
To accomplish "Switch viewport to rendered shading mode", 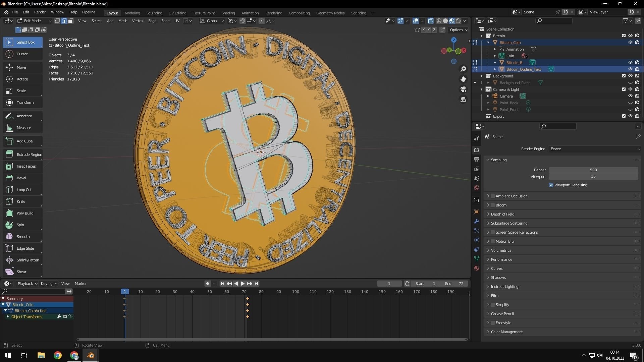I will pos(458,21).
